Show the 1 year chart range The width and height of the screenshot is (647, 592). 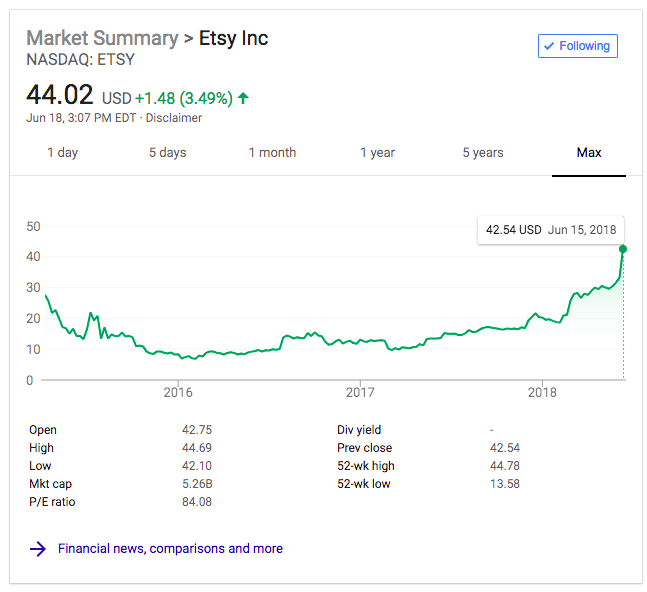[x=378, y=153]
